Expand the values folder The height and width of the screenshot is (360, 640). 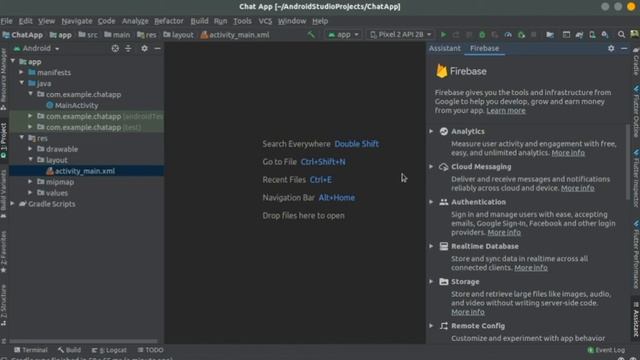click(30, 193)
